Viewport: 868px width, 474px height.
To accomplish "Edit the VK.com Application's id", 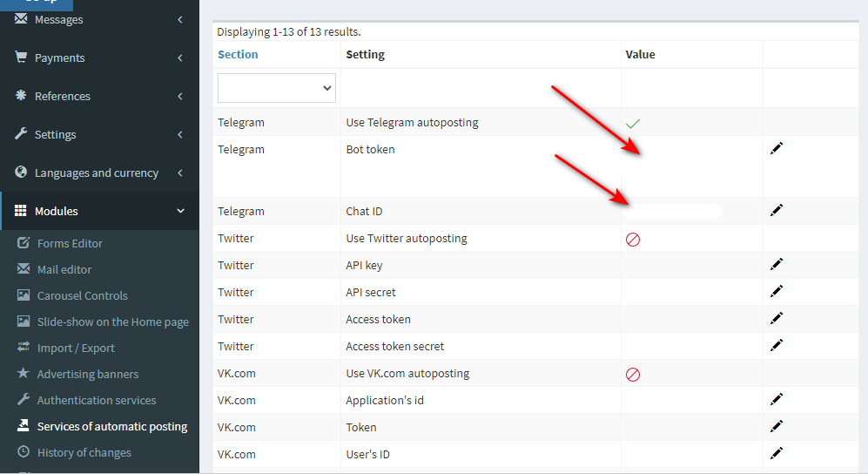I will [x=777, y=399].
